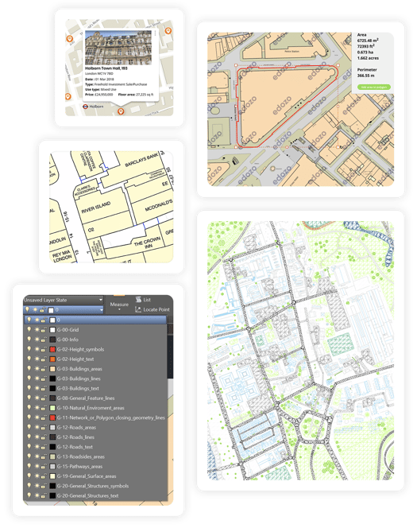Viewport: 417px width, 532px height.
Task: Click the lock icon for G-00-Grid
Action: (44, 330)
